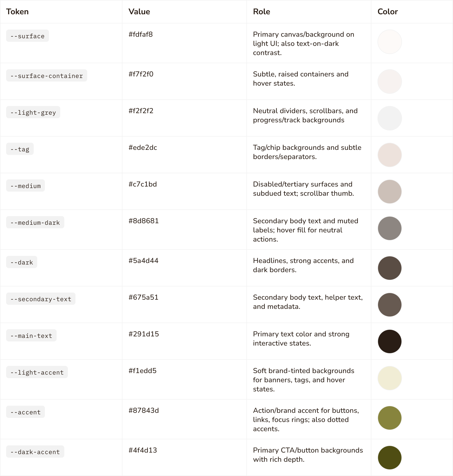Image resolution: width=453 pixels, height=476 pixels.
Task: Click the --secondary-text brown swatch
Action: [x=389, y=305]
